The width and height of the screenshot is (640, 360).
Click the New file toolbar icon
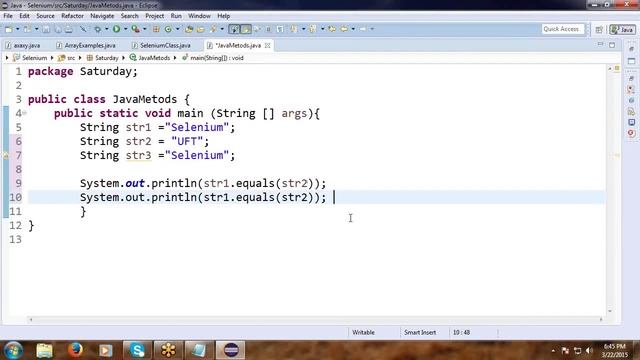coord(9,29)
